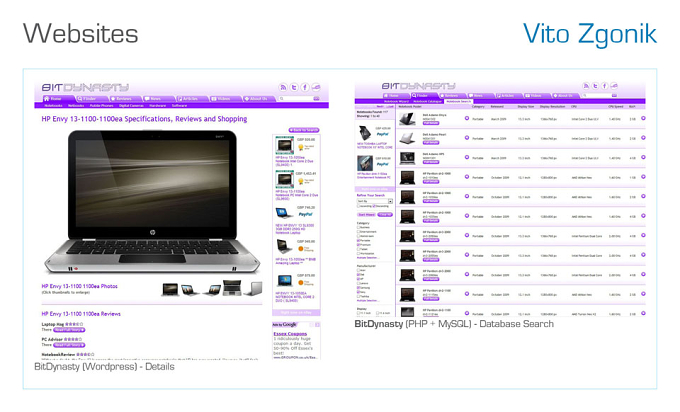Select Software in Details page sub-menu

[x=179, y=105]
